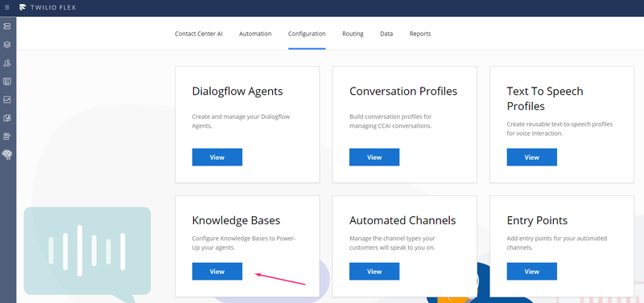Open the Teams people icon in the sidebar
The image size is (644, 303).
pyautogui.click(x=7, y=63)
